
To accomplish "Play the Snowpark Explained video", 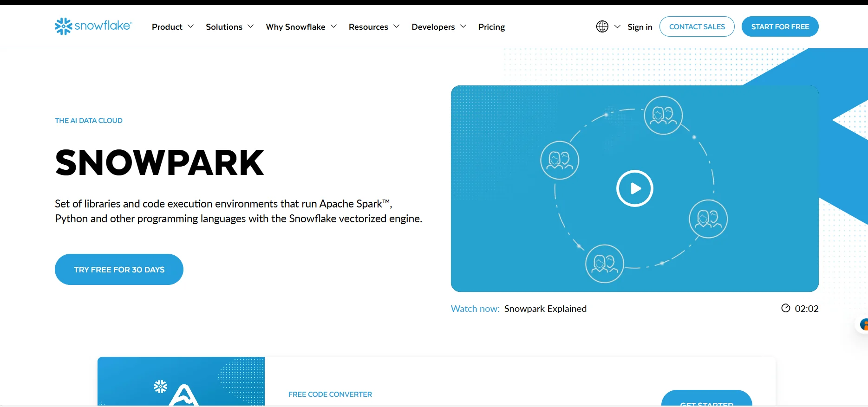I will click(634, 188).
